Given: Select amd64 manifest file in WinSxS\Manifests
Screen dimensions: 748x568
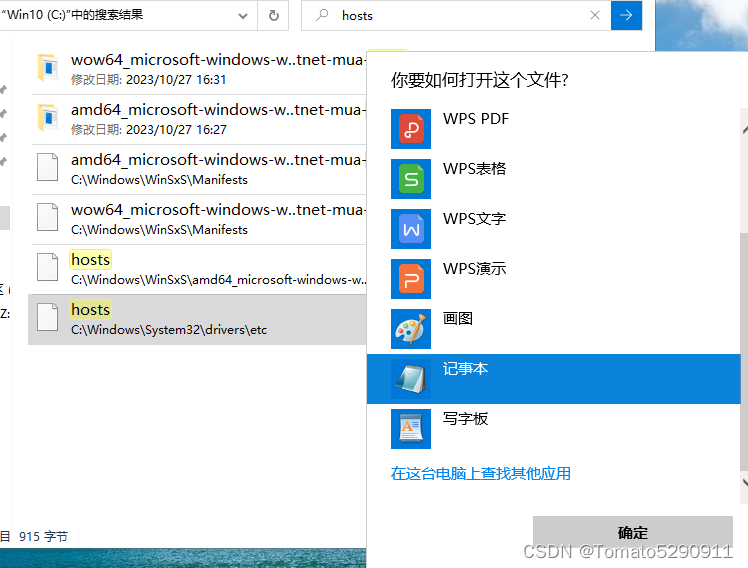Looking at the screenshot, I should pos(197,169).
